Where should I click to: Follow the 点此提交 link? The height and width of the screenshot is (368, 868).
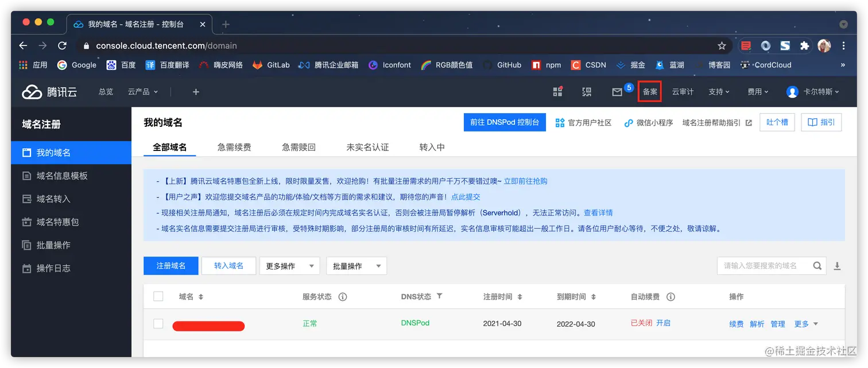click(466, 197)
